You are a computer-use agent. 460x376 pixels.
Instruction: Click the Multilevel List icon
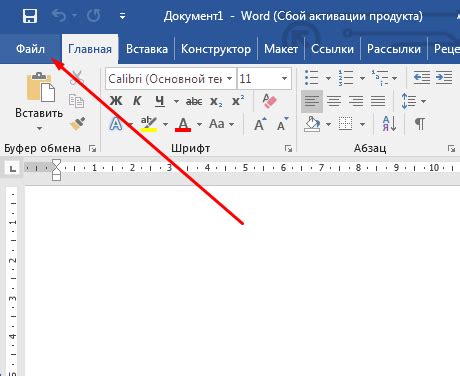380,78
